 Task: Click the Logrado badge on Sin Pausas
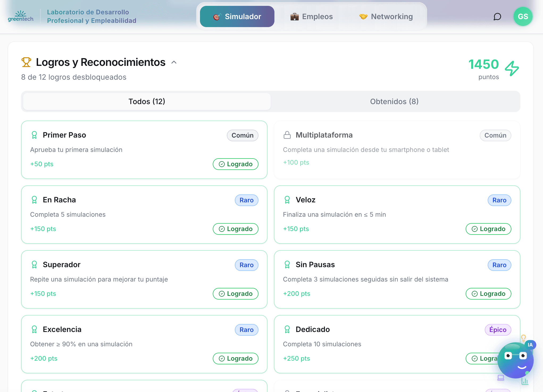pyautogui.click(x=488, y=294)
